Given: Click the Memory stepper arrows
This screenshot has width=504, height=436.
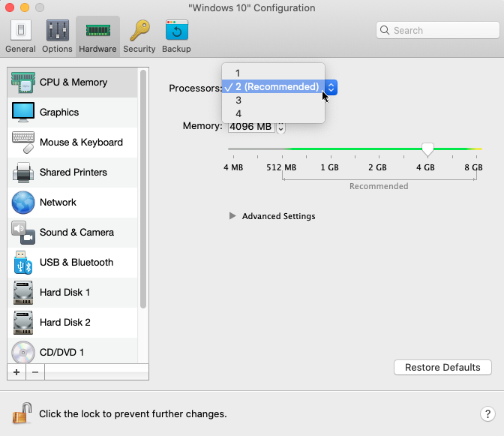Looking at the screenshot, I should (280, 127).
